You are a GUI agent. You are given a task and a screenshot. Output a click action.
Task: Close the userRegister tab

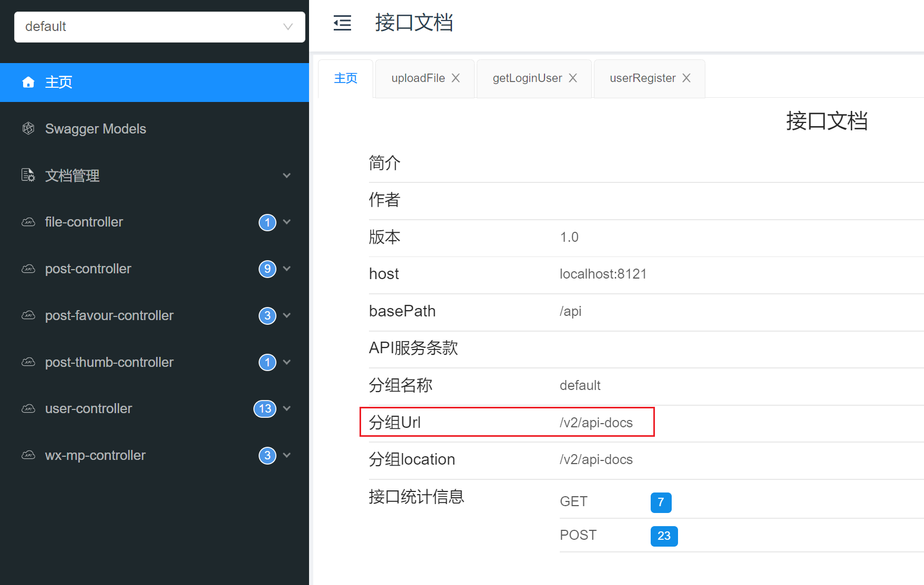click(686, 78)
